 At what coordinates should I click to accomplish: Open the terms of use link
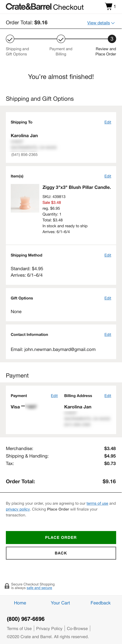[97, 503]
